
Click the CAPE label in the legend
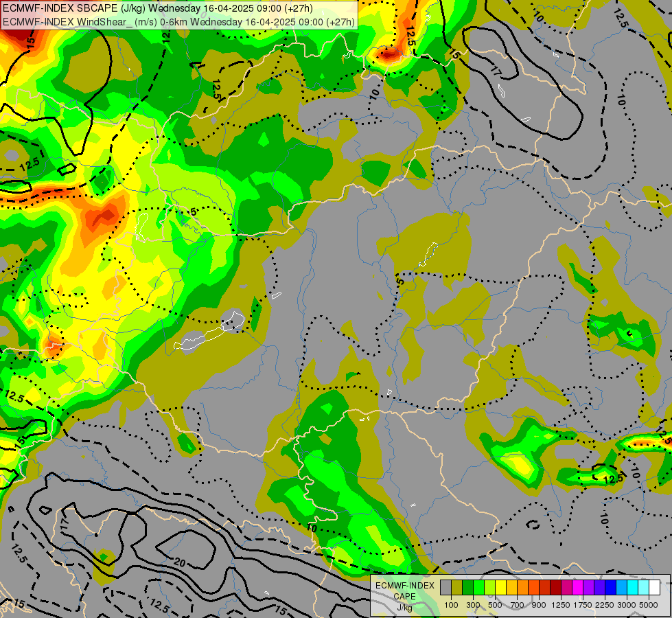pos(405,596)
